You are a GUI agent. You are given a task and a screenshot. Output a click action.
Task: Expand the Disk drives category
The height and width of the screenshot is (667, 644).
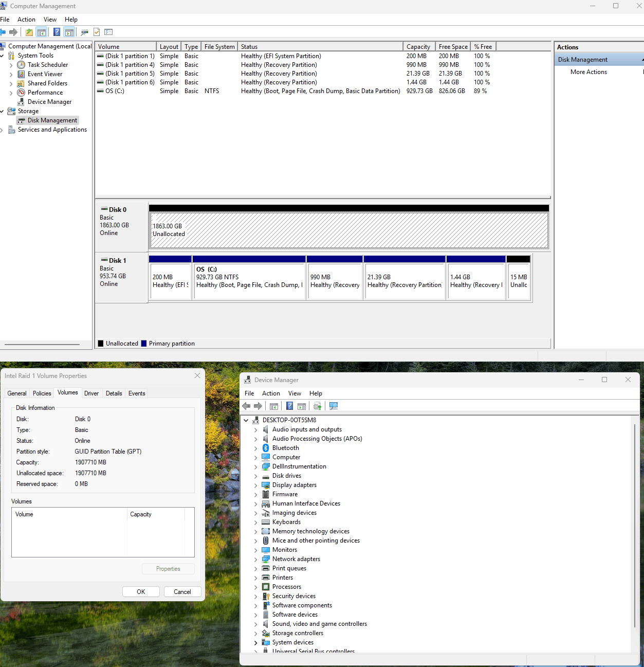[x=256, y=476]
